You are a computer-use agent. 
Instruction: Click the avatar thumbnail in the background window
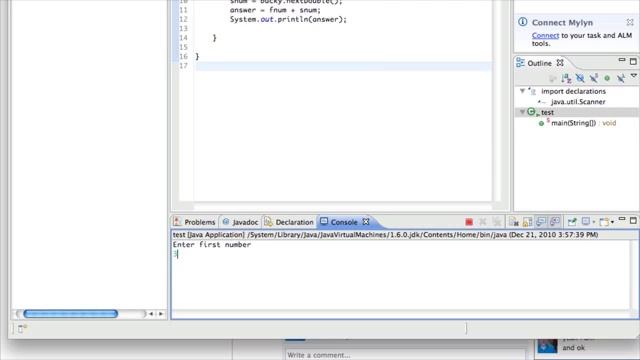pos(547,346)
